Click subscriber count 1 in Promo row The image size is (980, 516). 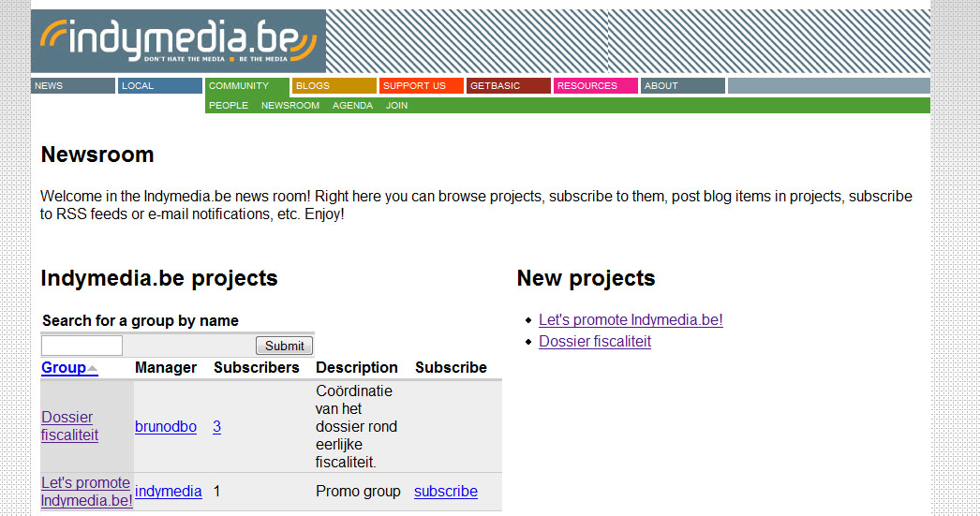coord(216,492)
